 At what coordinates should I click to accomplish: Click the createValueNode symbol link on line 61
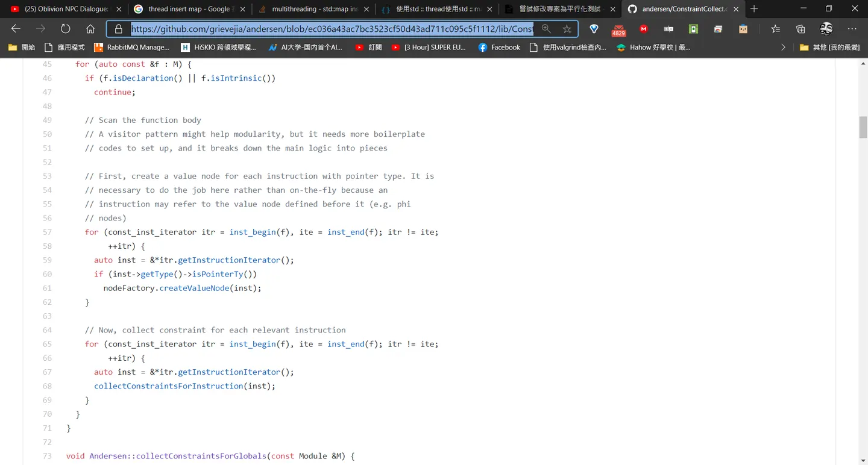pos(194,288)
